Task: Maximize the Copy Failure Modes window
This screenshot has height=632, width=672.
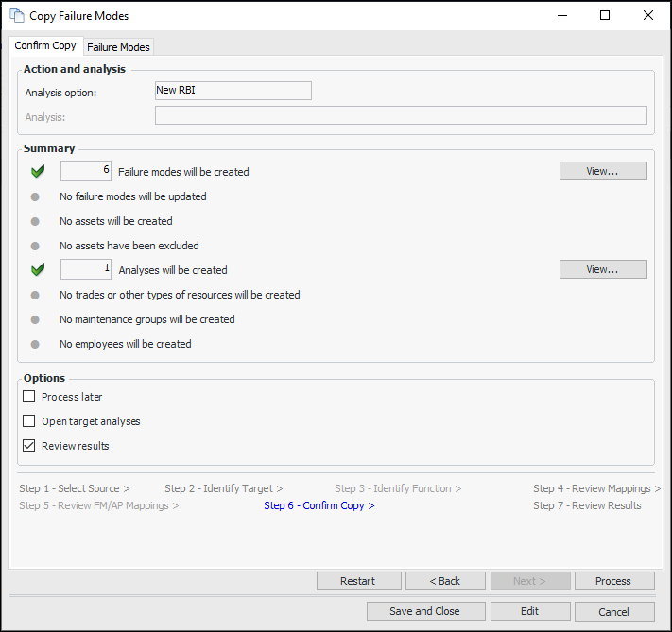Action: click(605, 15)
